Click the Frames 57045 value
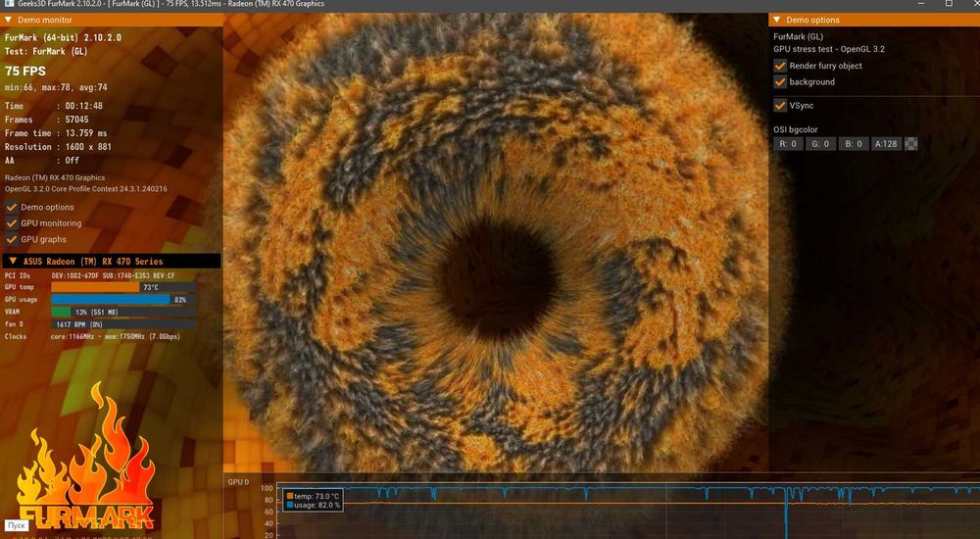This screenshot has height=539, width=980. tap(76, 120)
